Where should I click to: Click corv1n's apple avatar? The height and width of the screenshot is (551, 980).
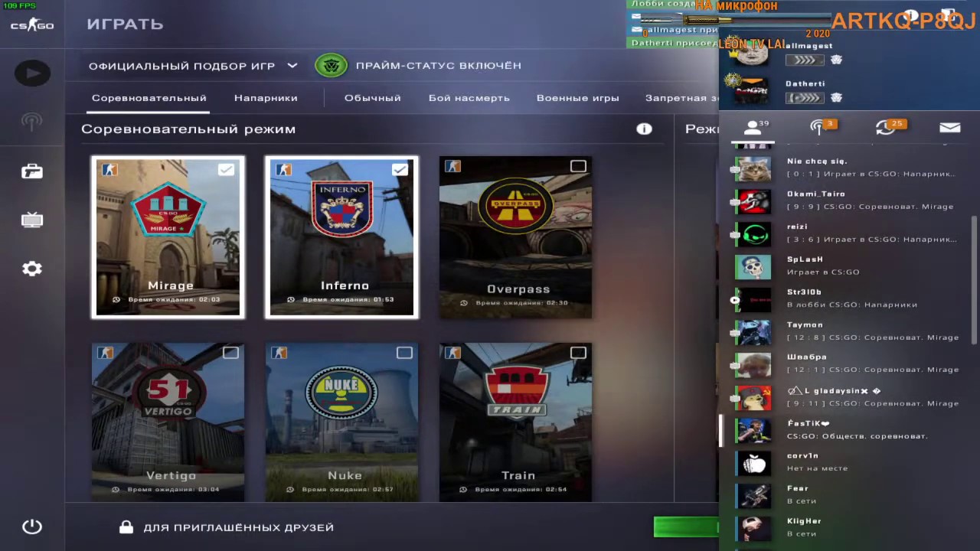753,462
